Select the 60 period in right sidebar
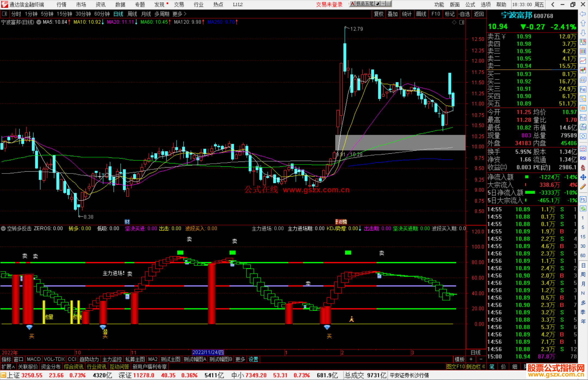Image resolution: width=588 pixels, height=380 pixels. 583,256
